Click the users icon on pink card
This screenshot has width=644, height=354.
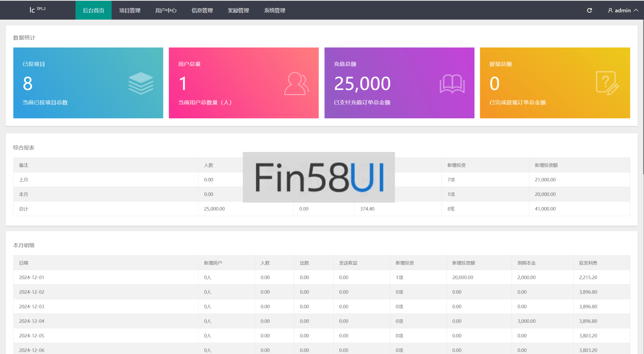(296, 84)
